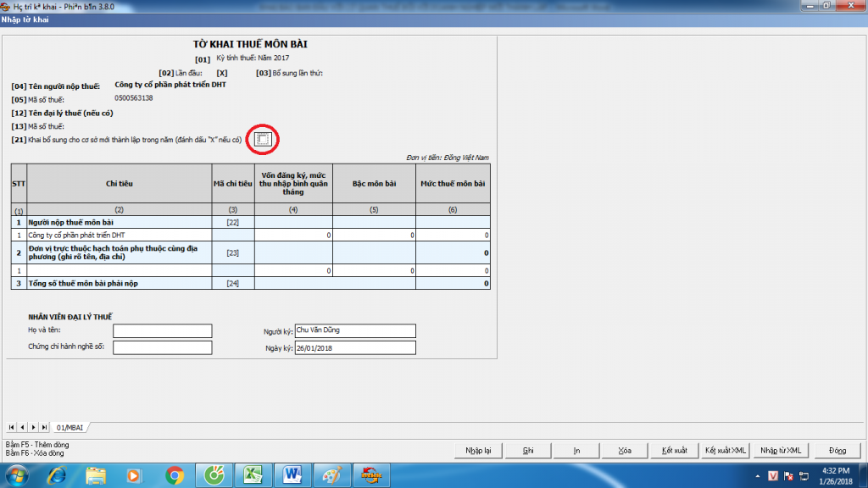Screen dimensions: 868x488
Task: Close the form with Đóng button
Action: coord(837,450)
